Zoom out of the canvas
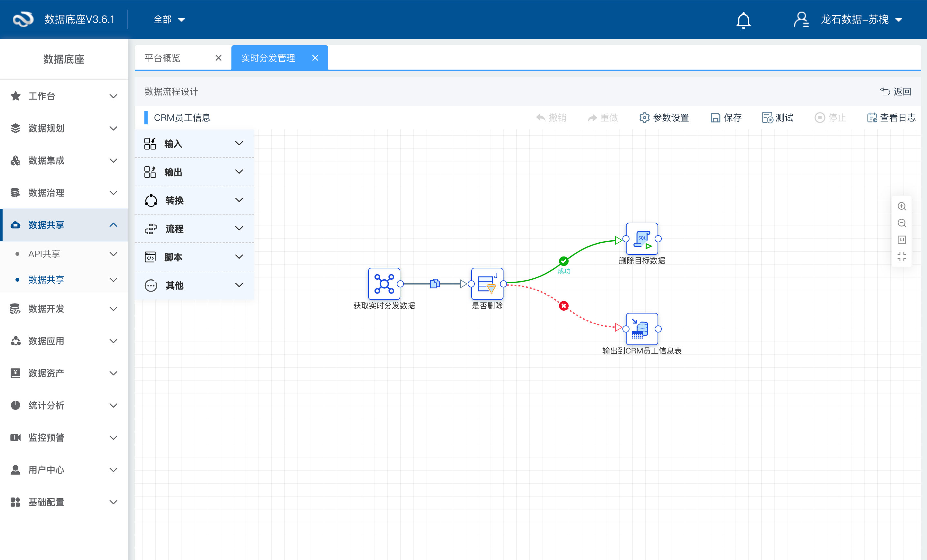The height and width of the screenshot is (560, 927). coord(902,223)
